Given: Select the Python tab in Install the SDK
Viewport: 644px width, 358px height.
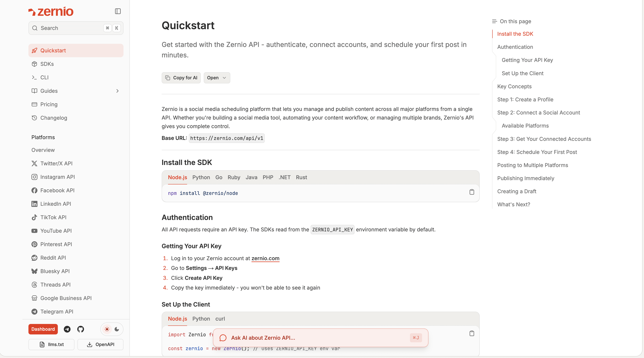Looking at the screenshot, I should click(201, 177).
